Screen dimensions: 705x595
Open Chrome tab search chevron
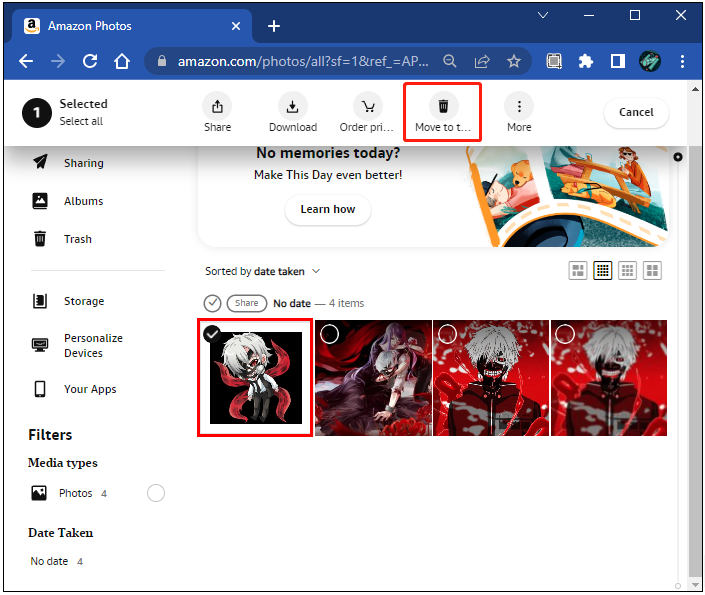click(x=543, y=16)
